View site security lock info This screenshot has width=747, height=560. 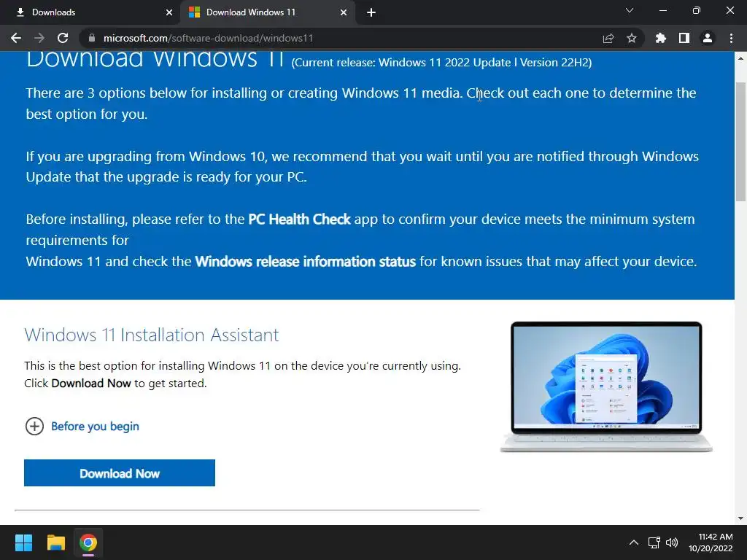(x=92, y=38)
